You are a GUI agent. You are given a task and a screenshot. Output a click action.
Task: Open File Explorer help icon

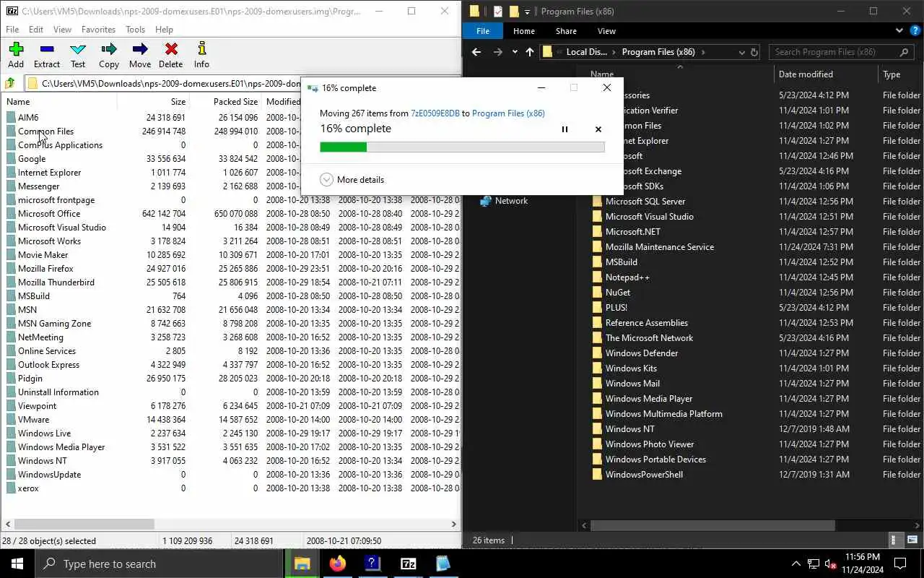click(x=915, y=31)
